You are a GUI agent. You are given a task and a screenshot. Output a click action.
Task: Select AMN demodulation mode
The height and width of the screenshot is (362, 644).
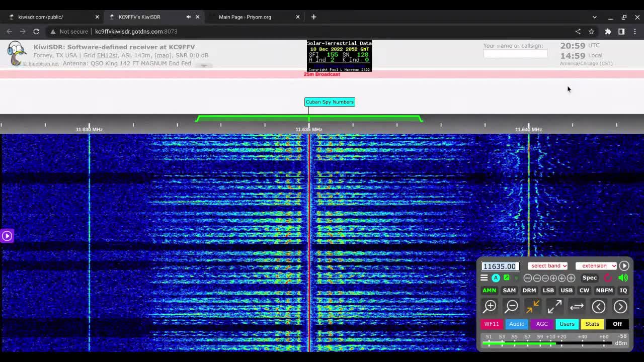coord(489,290)
